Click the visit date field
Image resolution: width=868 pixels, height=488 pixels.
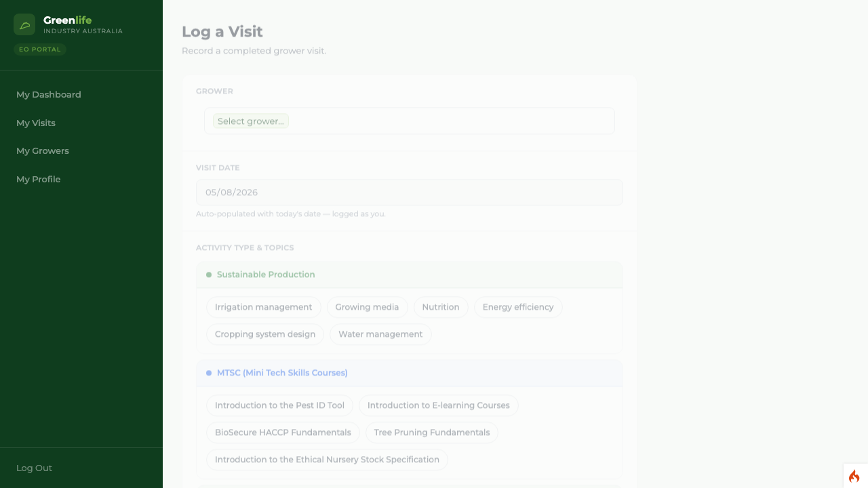410,192
